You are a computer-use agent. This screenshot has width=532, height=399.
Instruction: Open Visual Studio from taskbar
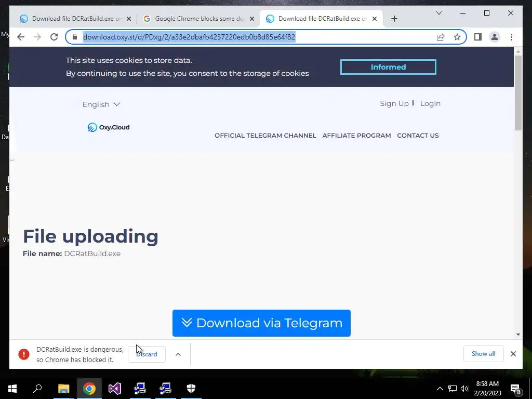(x=115, y=389)
